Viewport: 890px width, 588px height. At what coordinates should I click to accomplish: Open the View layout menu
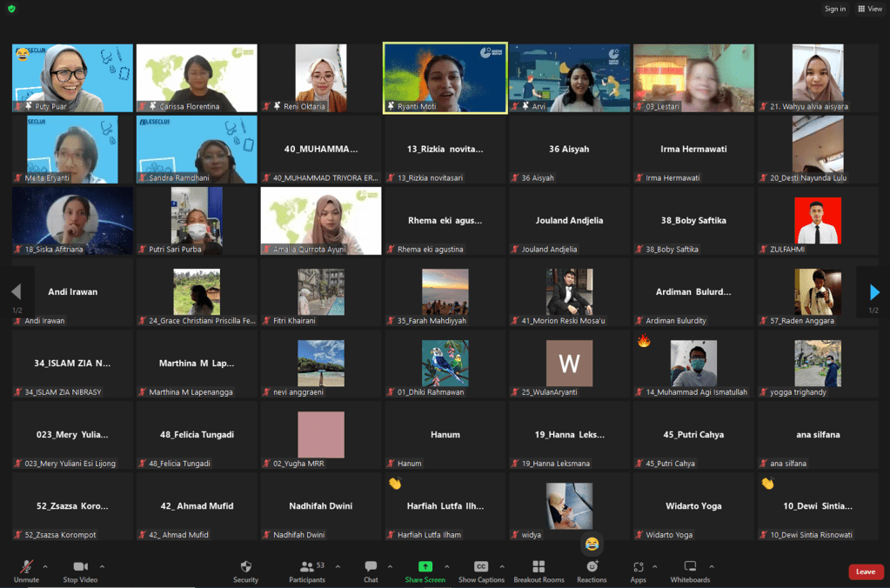(869, 9)
